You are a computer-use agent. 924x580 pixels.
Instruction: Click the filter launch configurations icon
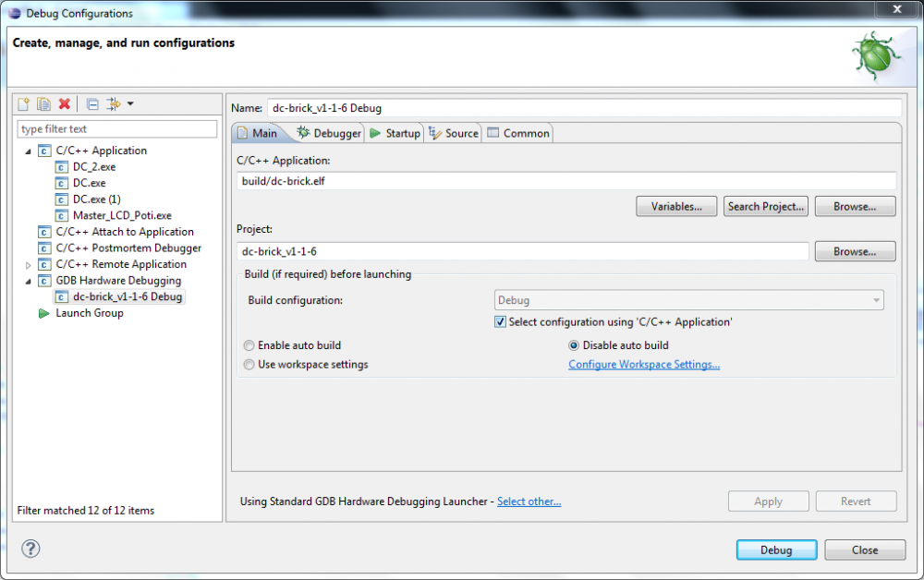pos(115,104)
